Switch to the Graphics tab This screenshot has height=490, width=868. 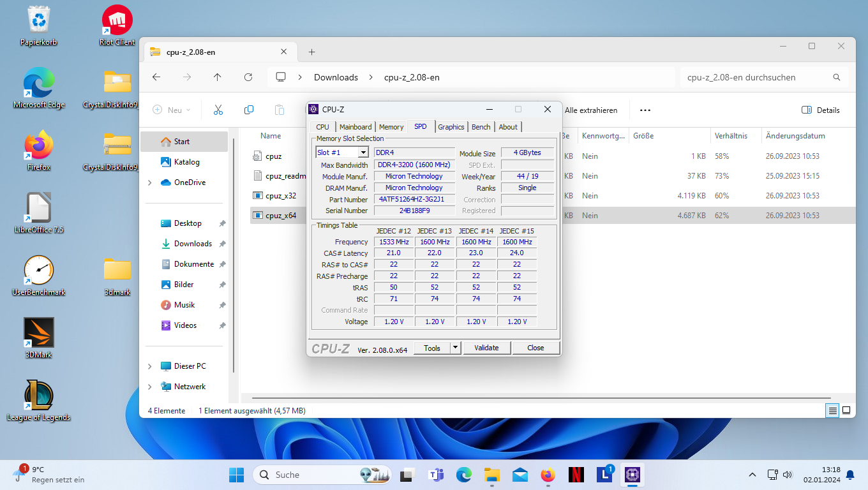click(x=451, y=127)
